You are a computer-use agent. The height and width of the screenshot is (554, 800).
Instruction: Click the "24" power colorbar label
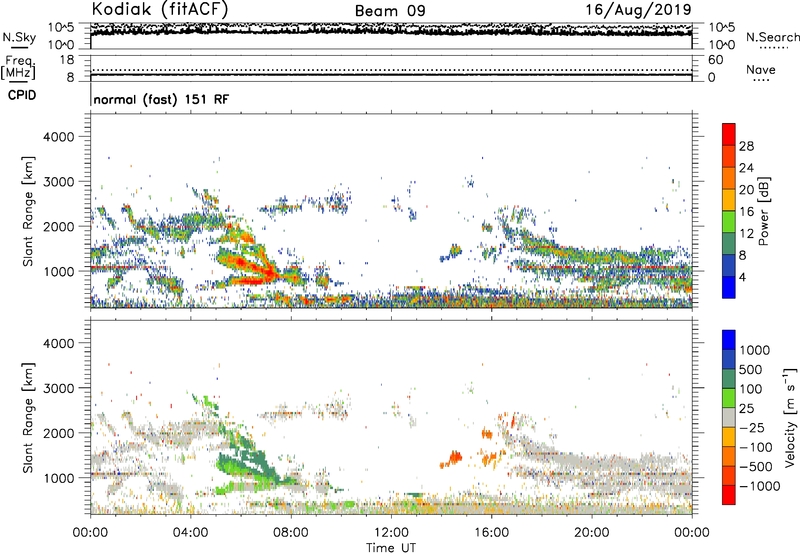[x=746, y=168]
